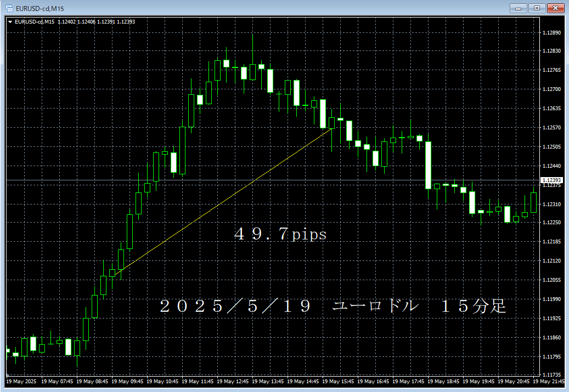Close the EURUSD-cd,M15 chart window
Image resolution: width=569 pixels, height=392 pixels.
point(555,8)
